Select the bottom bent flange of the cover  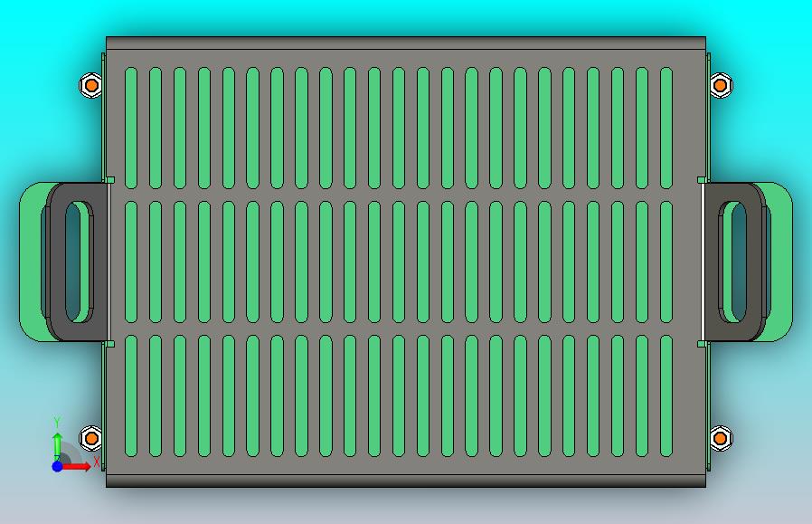click(x=405, y=481)
